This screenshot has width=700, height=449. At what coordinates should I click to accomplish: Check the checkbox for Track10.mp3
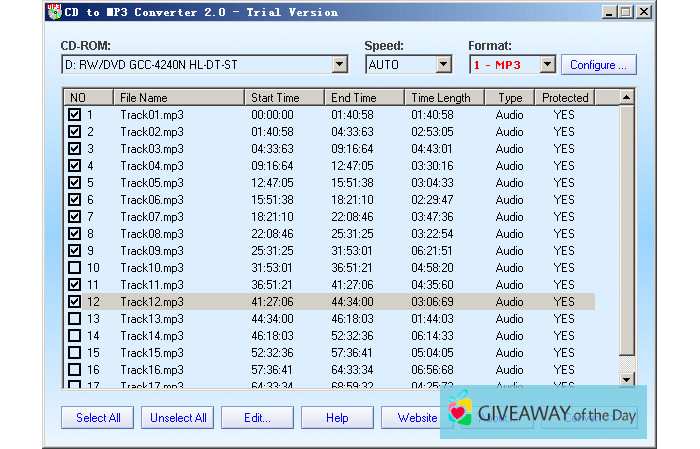coord(75,268)
